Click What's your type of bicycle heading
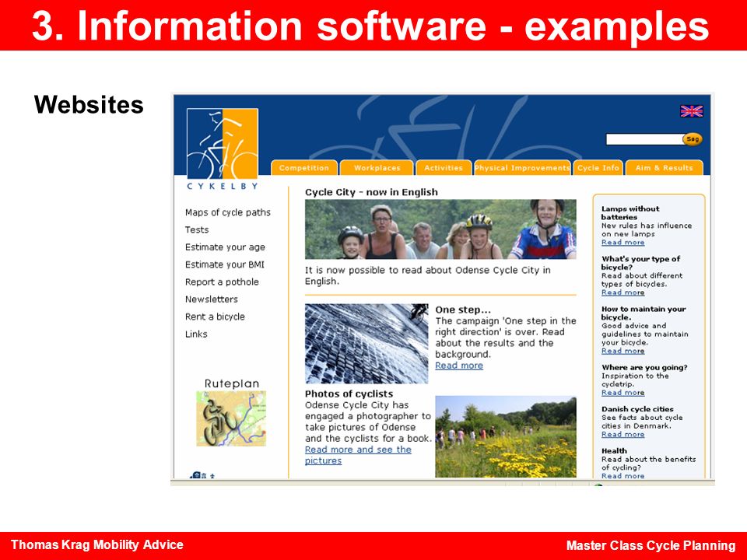This screenshot has width=747, height=560. pos(640,263)
